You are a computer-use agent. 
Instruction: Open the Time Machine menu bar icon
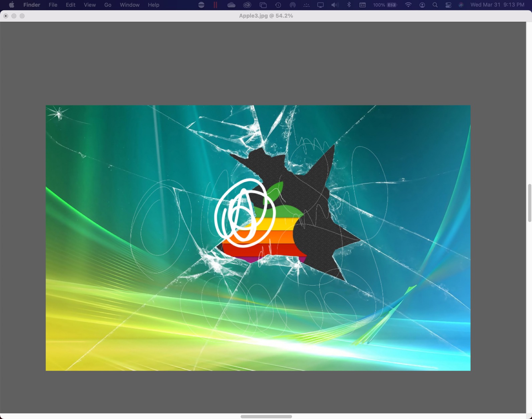click(278, 5)
